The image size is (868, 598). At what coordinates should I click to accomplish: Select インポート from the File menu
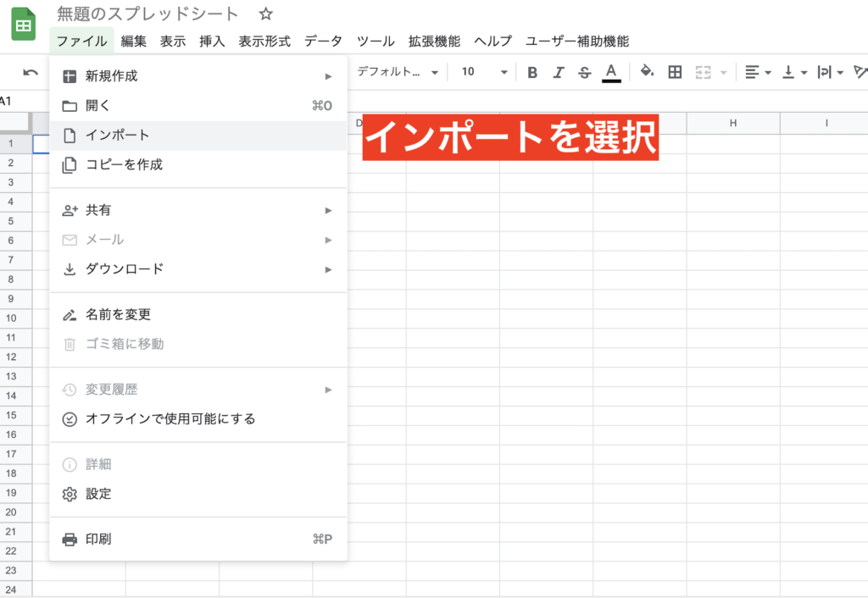click(117, 136)
